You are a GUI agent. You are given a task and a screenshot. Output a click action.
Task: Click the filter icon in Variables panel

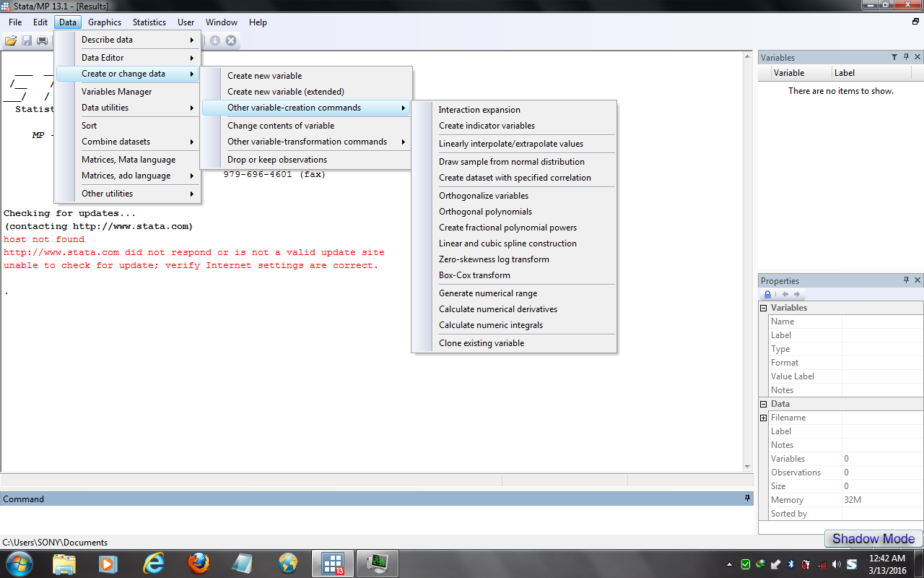coord(894,57)
